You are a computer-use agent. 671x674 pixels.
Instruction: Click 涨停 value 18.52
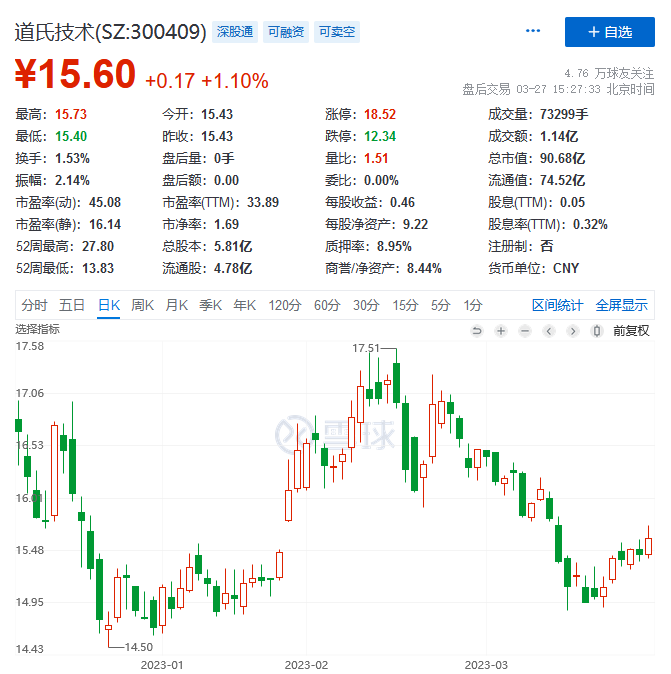pyautogui.click(x=380, y=114)
